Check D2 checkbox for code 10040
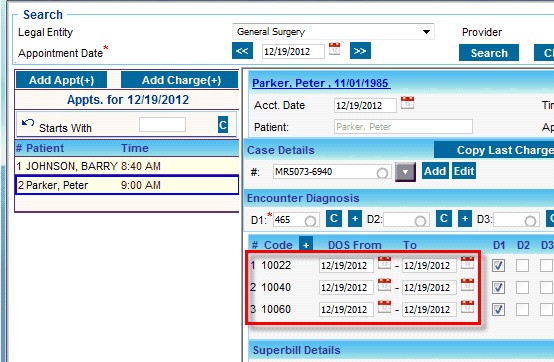Viewport: 554px width, 362px height. click(522, 287)
